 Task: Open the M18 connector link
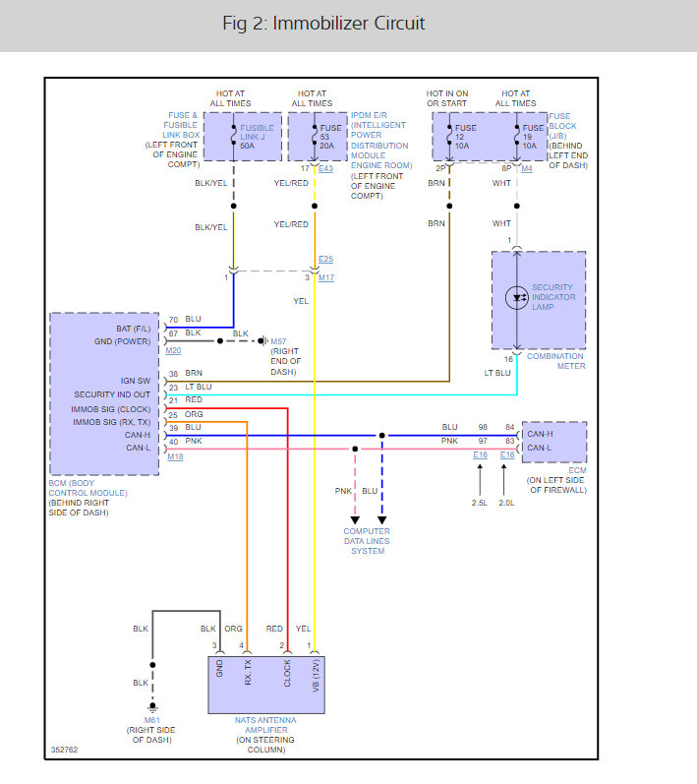(175, 456)
